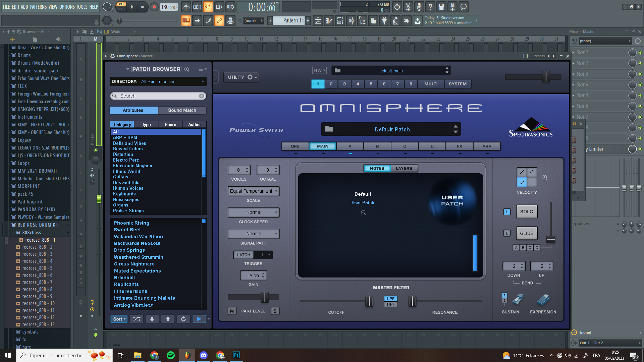Viewport: 644px width, 362px height.
Task: Toggle typing keyboard to piano icon
Action: pyautogui.click(x=186, y=21)
